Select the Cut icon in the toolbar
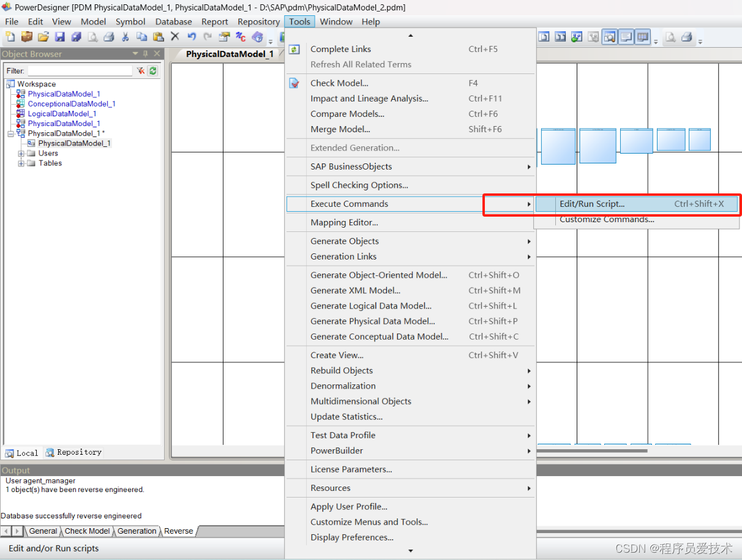 126,37
